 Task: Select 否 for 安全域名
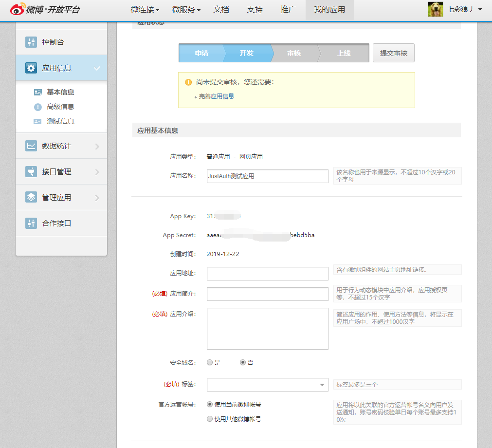(242, 362)
